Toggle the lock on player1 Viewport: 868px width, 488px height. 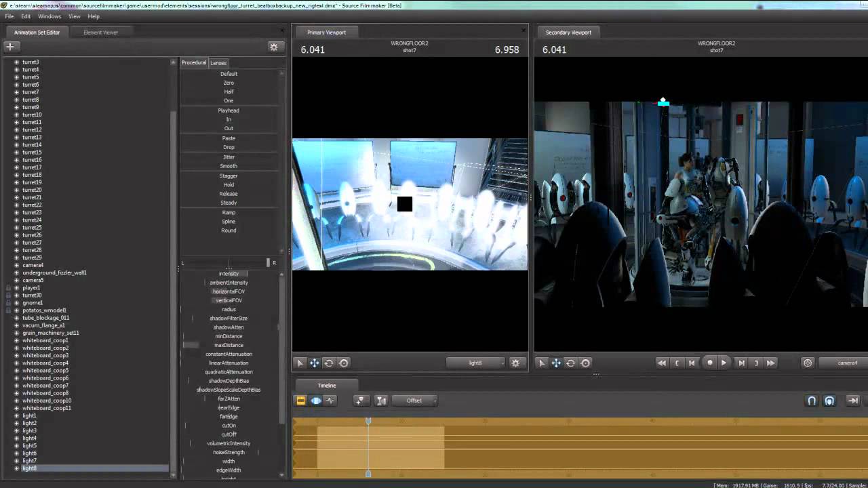click(8, 288)
